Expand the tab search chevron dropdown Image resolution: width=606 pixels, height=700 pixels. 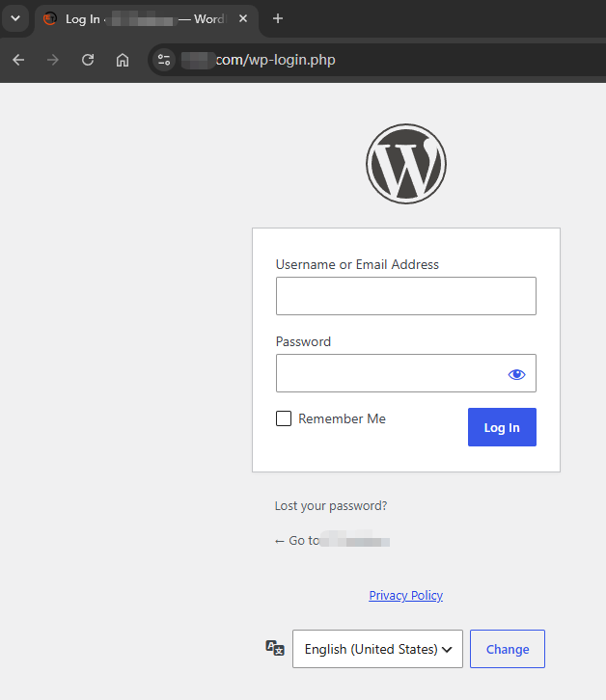(x=15, y=18)
